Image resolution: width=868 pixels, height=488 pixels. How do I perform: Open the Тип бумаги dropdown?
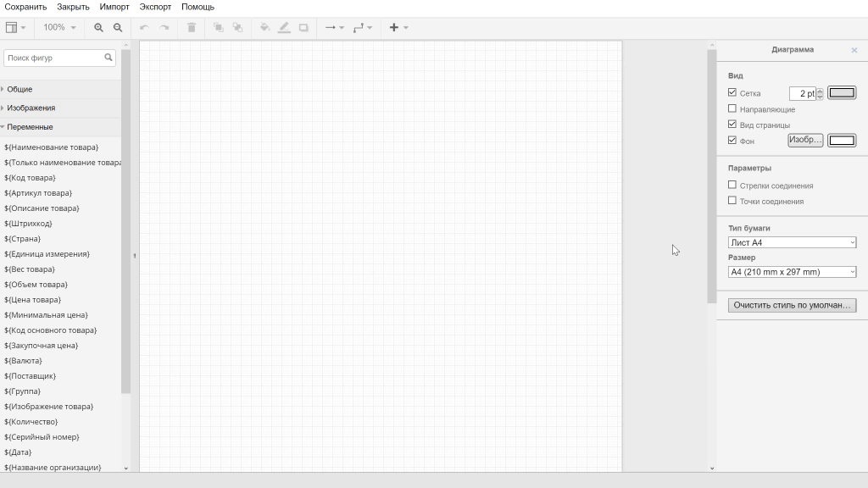click(792, 242)
